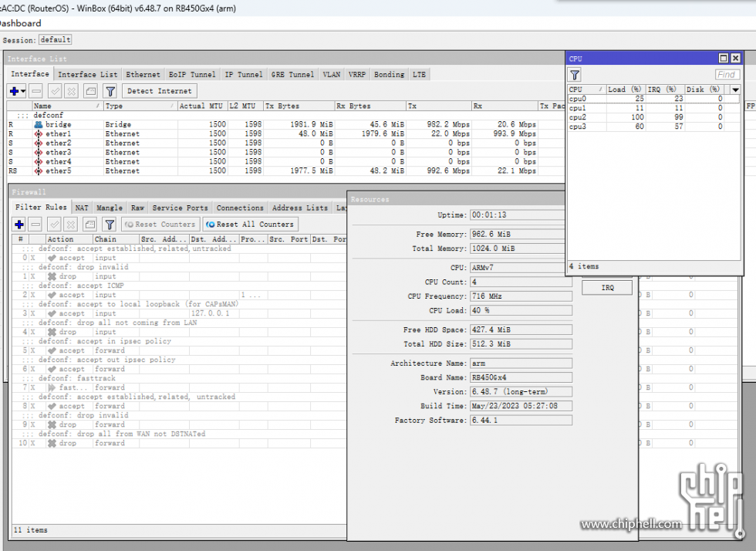Open the CPU table column selector dropdown
The width and height of the screenshot is (756, 551).
[735, 90]
